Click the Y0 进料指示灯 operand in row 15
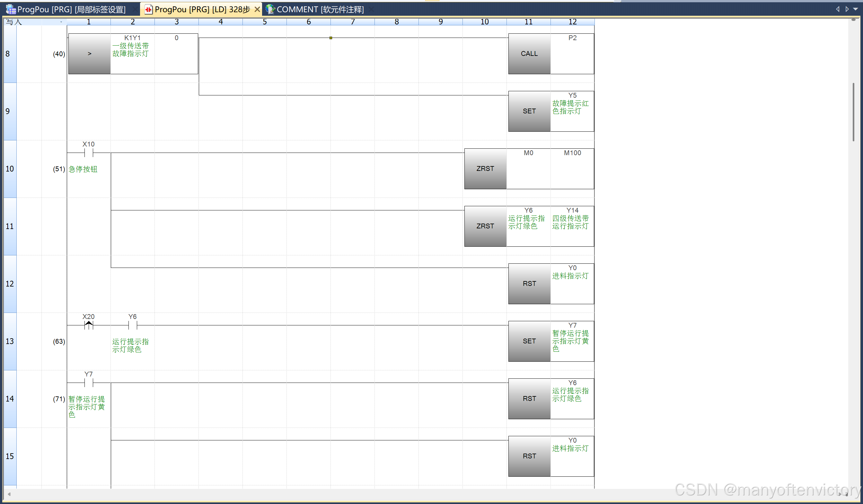Screen dimensions: 863x504 click(572, 456)
